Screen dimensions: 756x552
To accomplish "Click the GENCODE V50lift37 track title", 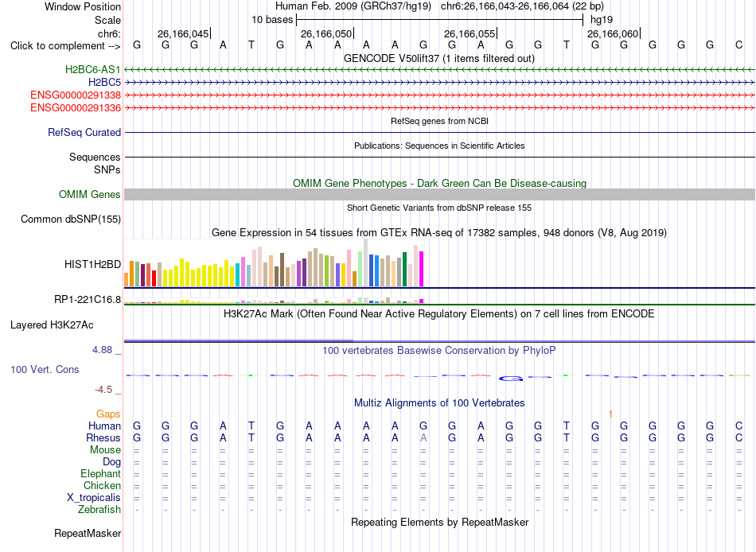I will (438, 58).
